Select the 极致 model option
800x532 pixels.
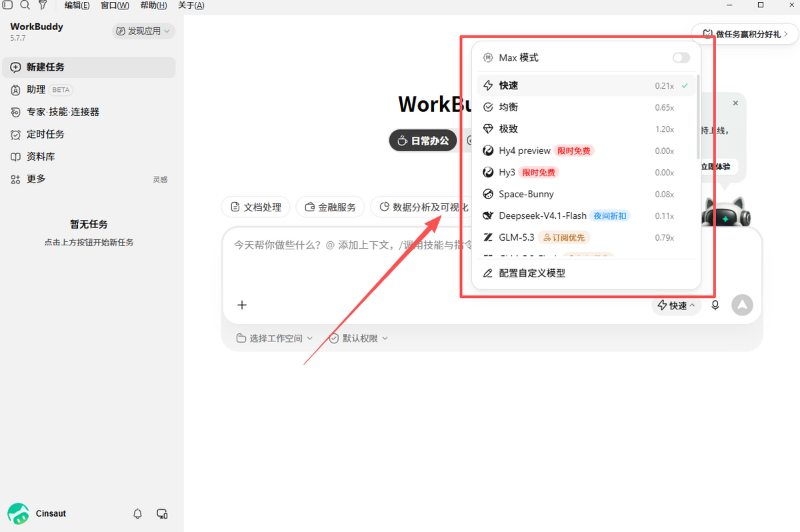tap(586, 129)
